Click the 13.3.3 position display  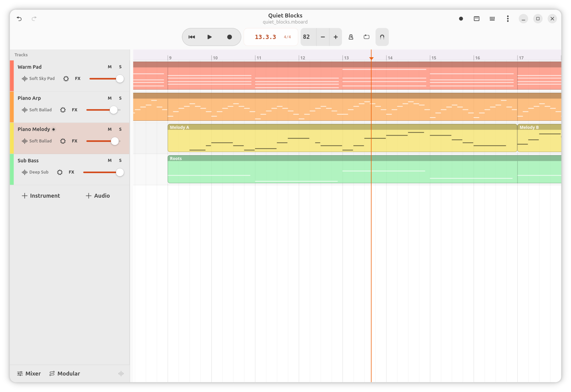pyautogui.click(x=265, y=37)
